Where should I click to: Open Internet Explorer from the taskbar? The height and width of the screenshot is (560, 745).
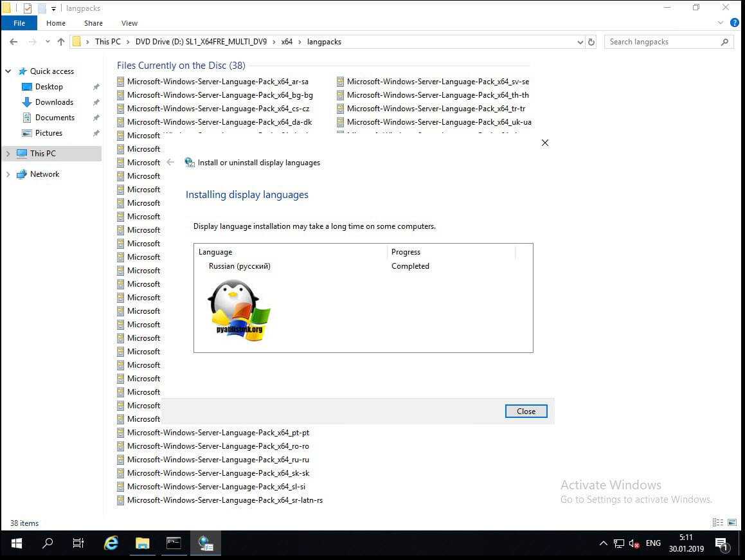[111, 543]
